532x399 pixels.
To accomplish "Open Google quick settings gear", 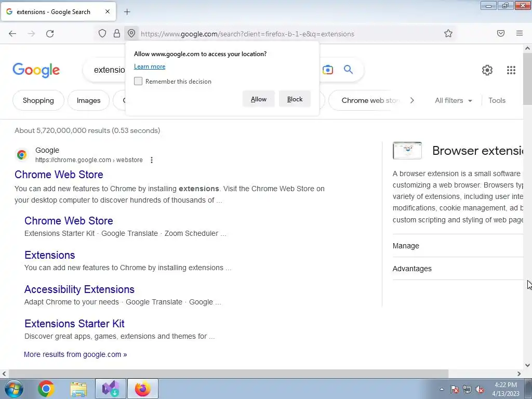I will [x=487, y=70].
